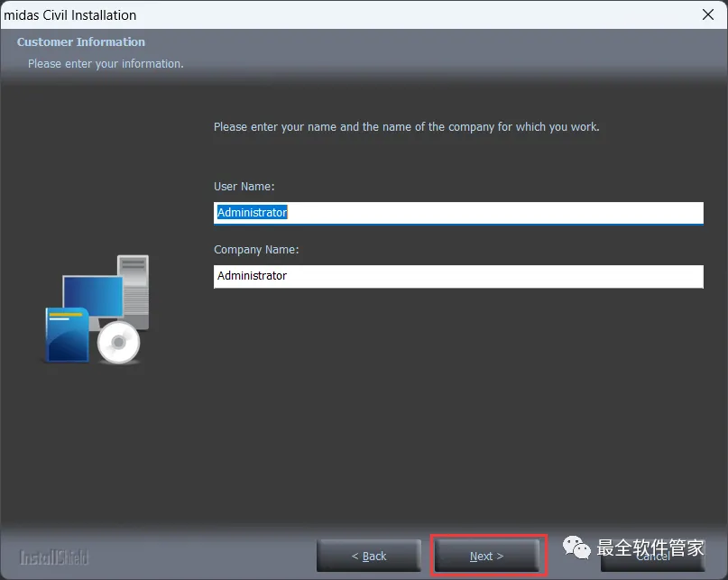Click the computer and disc installer graphic
This screenshot has height=580, width=728.
97,309
